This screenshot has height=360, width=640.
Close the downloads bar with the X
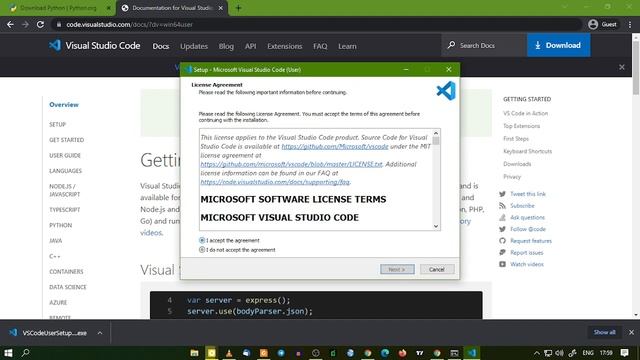pyautogui.click(x=631, y=333)
